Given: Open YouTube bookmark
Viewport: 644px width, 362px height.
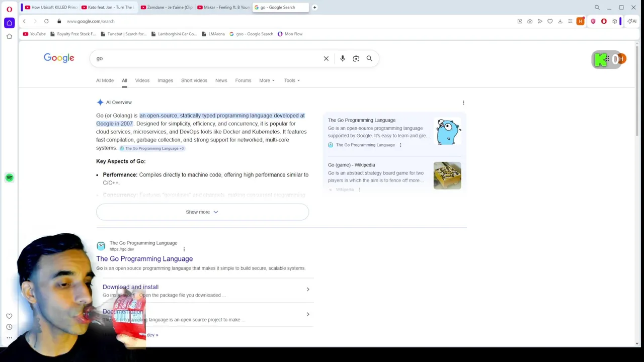Looking at the screenshot, I should (x=34, y=34).
